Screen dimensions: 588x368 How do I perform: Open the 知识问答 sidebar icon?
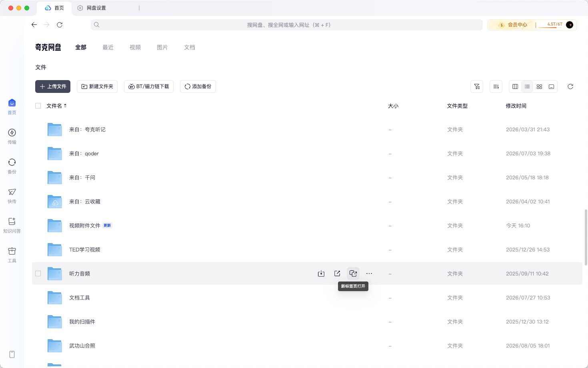tap(12, 225)
